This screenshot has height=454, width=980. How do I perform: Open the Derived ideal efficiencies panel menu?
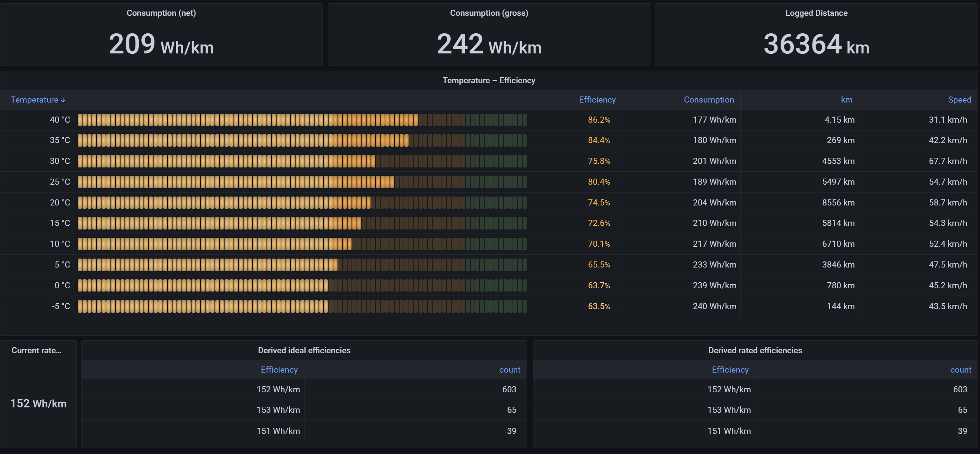click(x=304, y=350)
